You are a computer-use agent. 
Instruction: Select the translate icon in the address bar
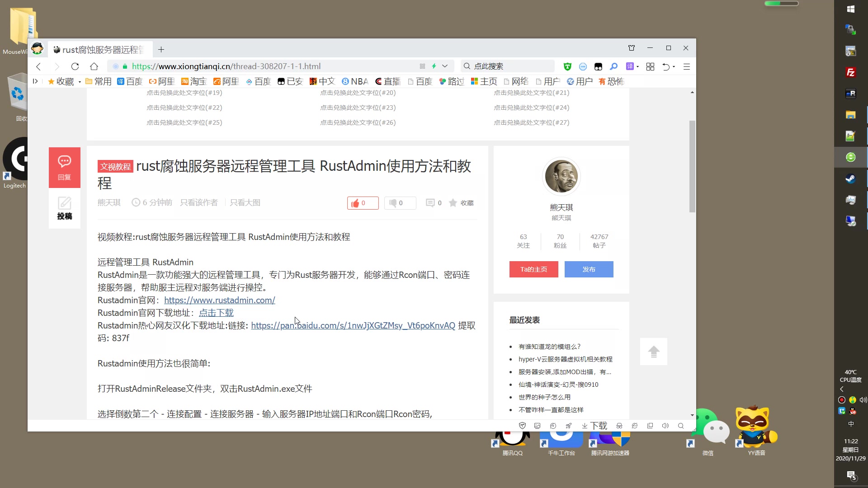click(629, 66)
